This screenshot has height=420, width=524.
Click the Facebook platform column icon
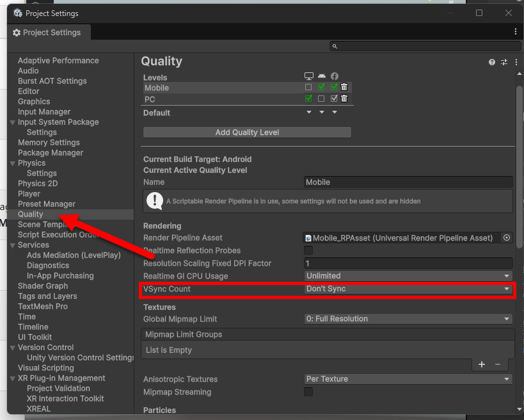334,76
